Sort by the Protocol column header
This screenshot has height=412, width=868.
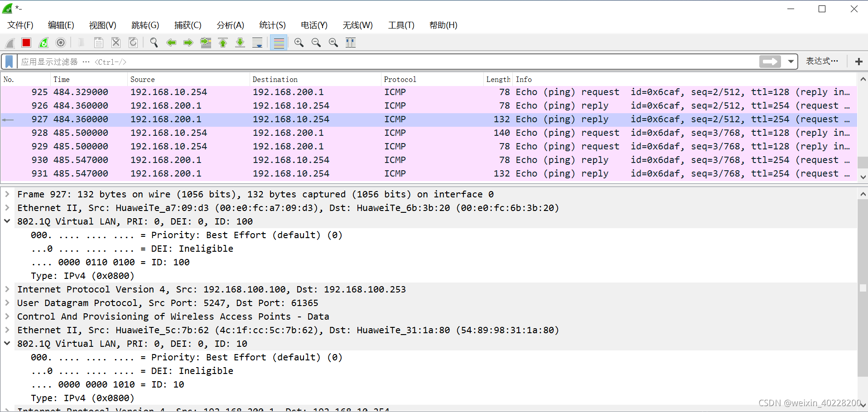(432, 80)
